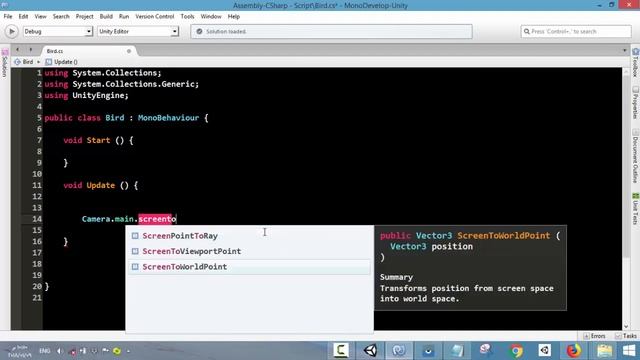Image resolution: width=640 pixels, height=360 pixels.
Task: Open Google Chrome from taskbar
Action: pos(516,351)
